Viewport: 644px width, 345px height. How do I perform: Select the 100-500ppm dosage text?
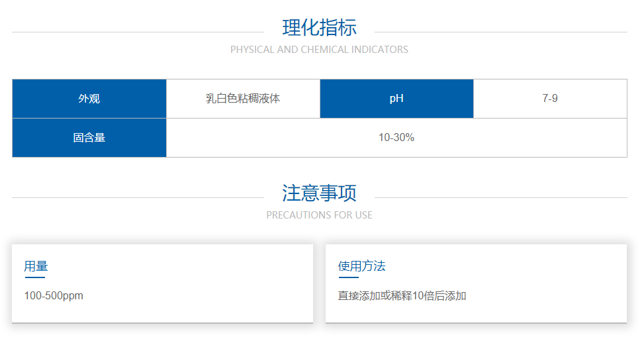(54, 296)
